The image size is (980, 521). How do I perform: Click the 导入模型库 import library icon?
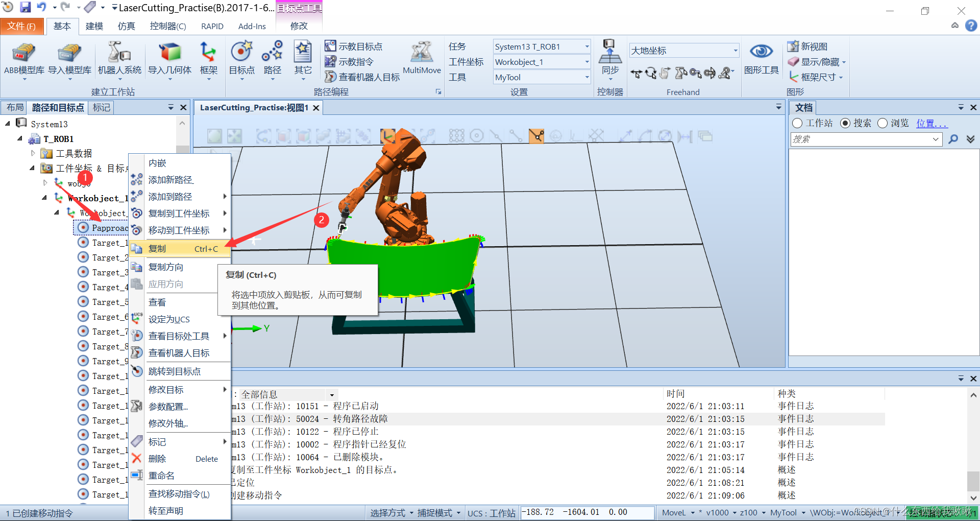(x=69, y=59)
